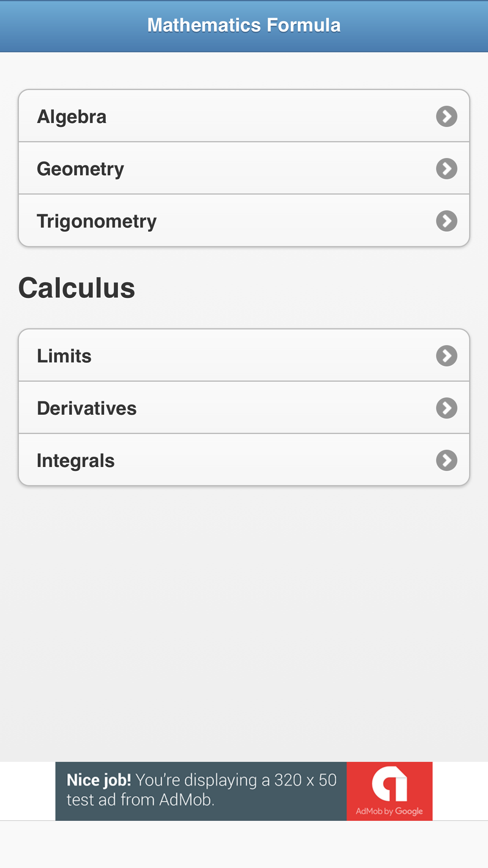This screenshot has width=488, height=868.
Task: Choose the Limits label text
Action: click(64, 356)
